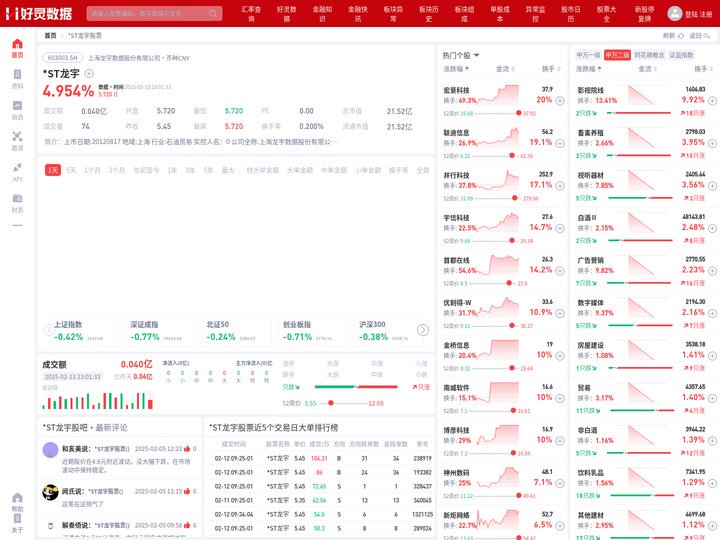This screenshot has width=720, height=540.
Task: Click the 52周价 range dot for *ST龙宇
Action: tap(331, 403)
